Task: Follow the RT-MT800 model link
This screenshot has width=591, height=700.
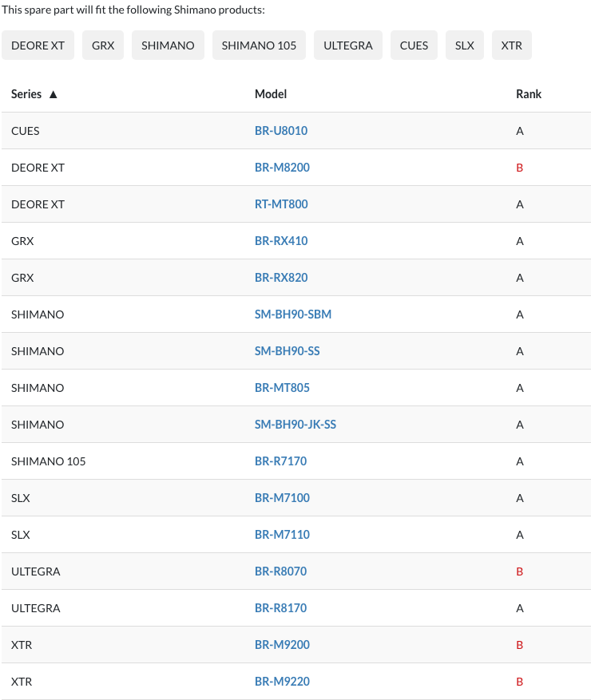Action: pyautogui.click(x=281, y=204)
